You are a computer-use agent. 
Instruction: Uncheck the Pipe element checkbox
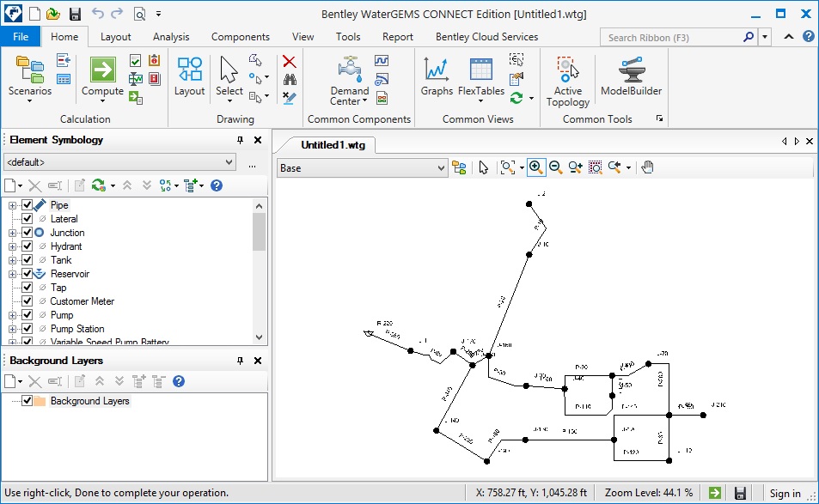tap(28, 205)
